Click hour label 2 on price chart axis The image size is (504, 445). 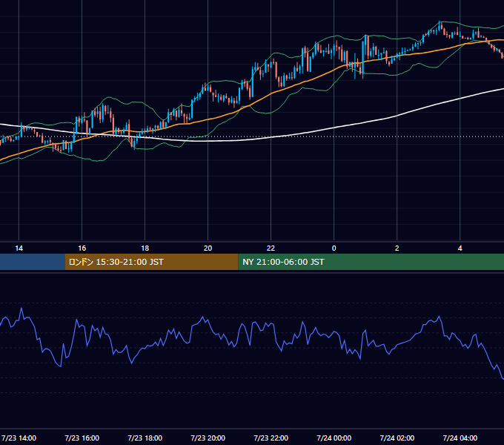pyautogui.click(x=397, y=248)
